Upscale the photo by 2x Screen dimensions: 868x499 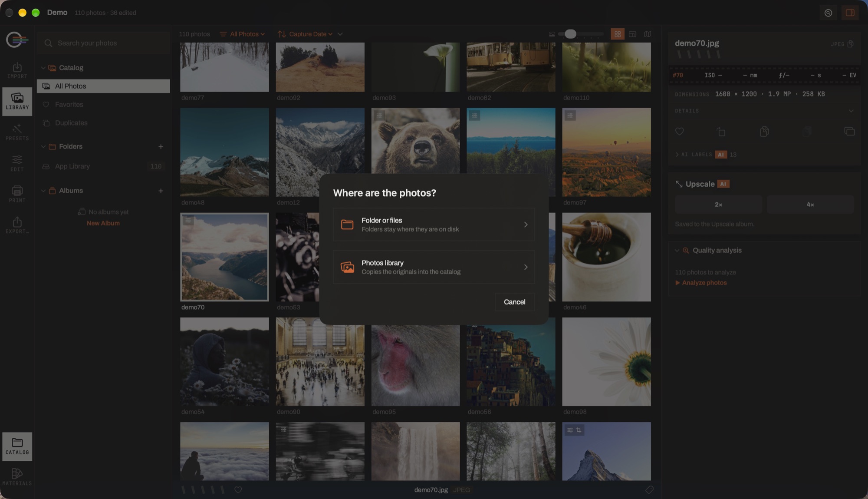(718, 205)
